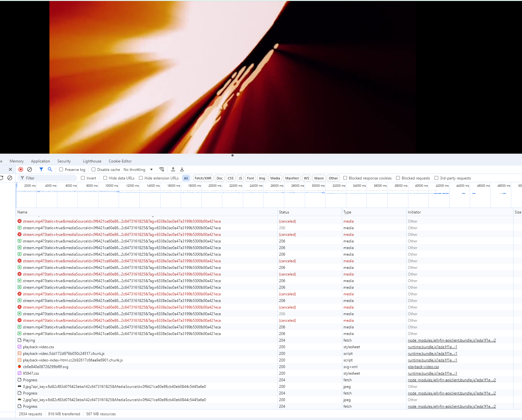Filter requests by Fetch/XHR type
This screenshot has height=420, width=522.
click(203, 178)
